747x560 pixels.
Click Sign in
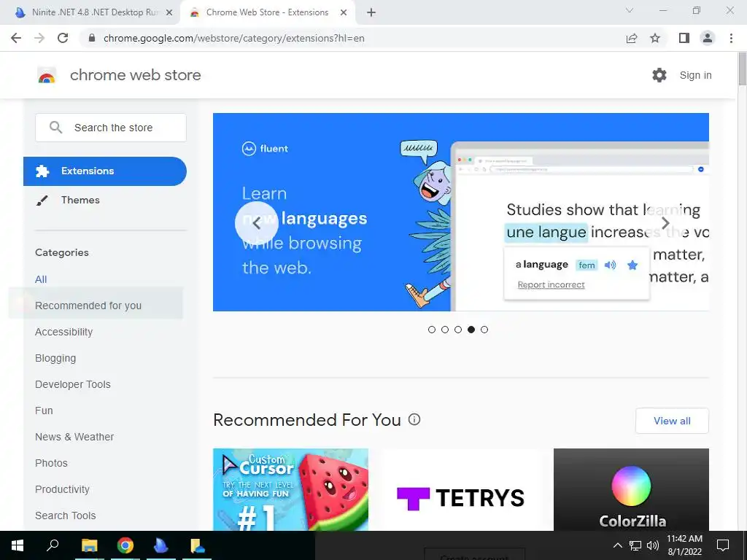pyautogui.click(x=695, y=75)
